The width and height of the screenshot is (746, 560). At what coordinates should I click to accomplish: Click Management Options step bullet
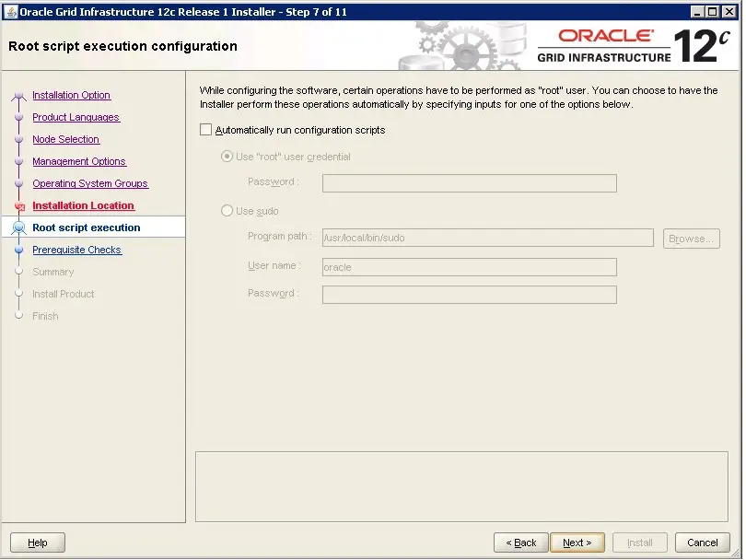pyautogui.click(x=19, y=161)
